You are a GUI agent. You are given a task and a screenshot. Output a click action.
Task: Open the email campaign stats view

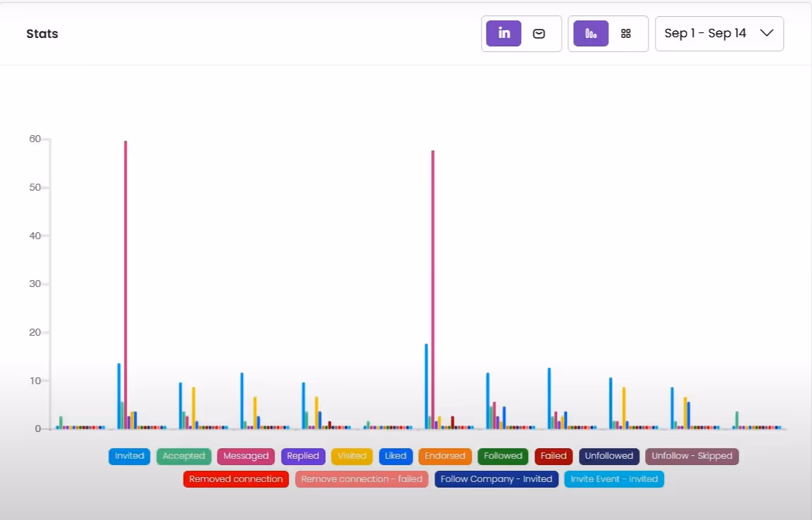click(x=538, y=33)
